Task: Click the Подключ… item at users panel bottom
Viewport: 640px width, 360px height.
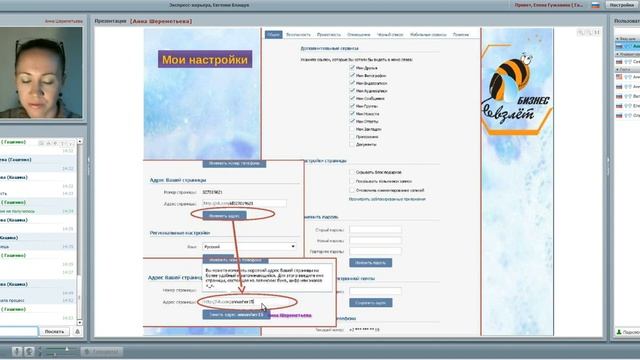Action: (628, 332)
